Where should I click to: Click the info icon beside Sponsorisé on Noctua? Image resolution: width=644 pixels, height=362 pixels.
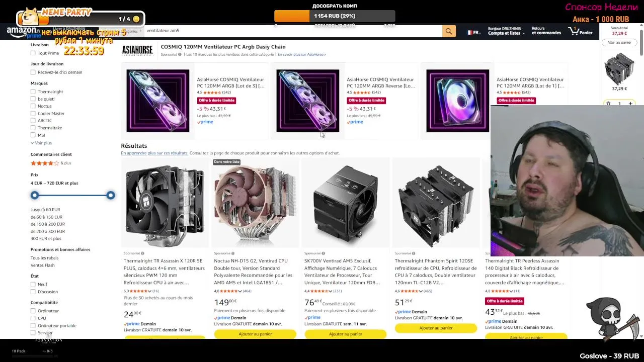pyautogui.click(x=233, y=253)
